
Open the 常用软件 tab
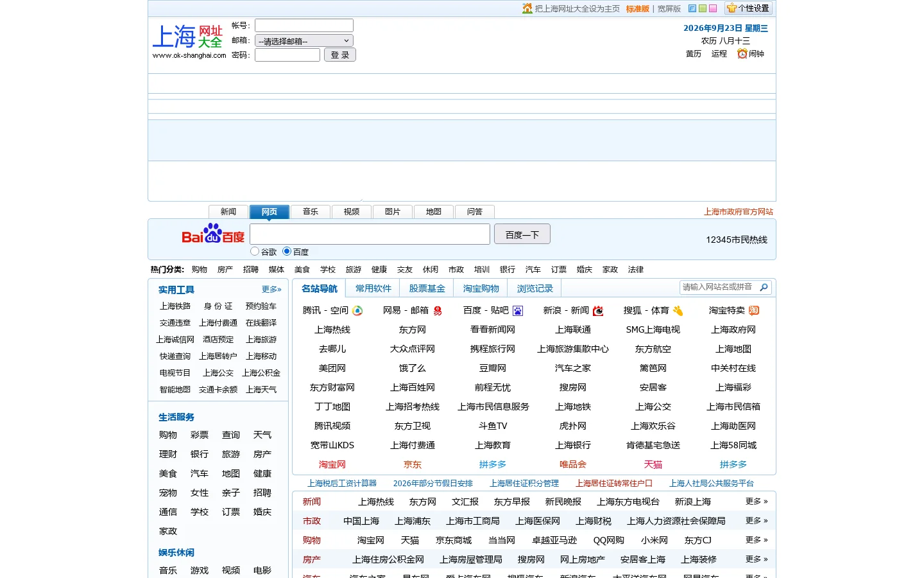coord(373,289)
